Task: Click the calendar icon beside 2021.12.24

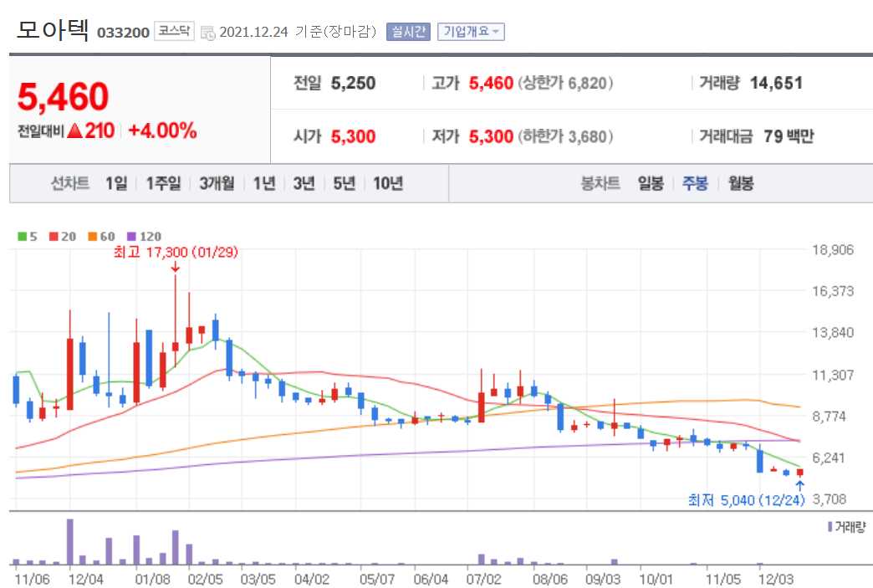Action: (208, 31)
